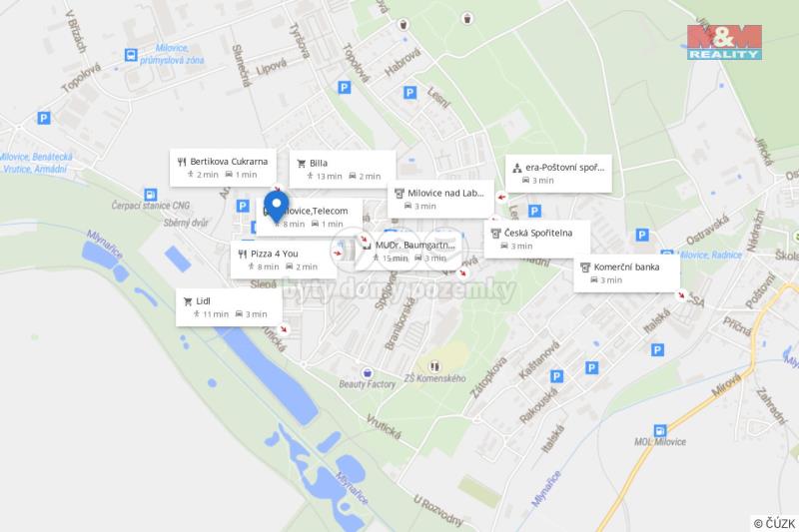Click the era-Poštovní spořitelna card
The height and width of the screenshot is (532, 799).
(x=558, y=174)
